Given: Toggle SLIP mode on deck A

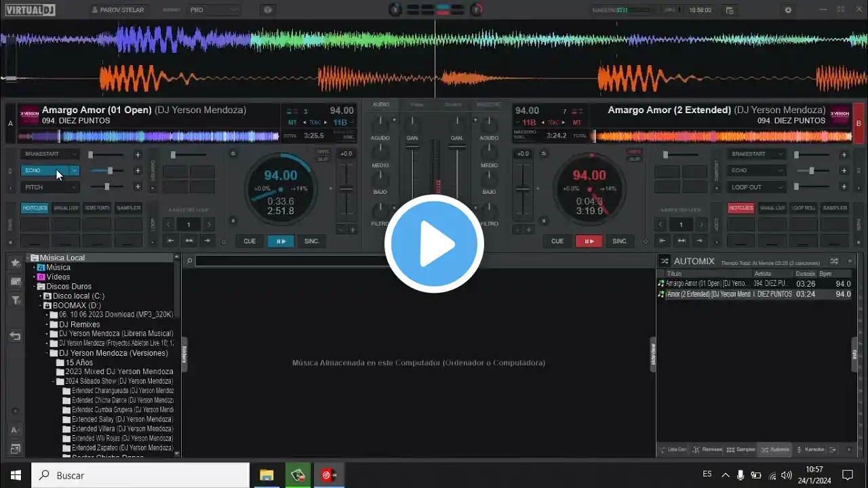Looking at the screenshot, I should coord(323,159).
